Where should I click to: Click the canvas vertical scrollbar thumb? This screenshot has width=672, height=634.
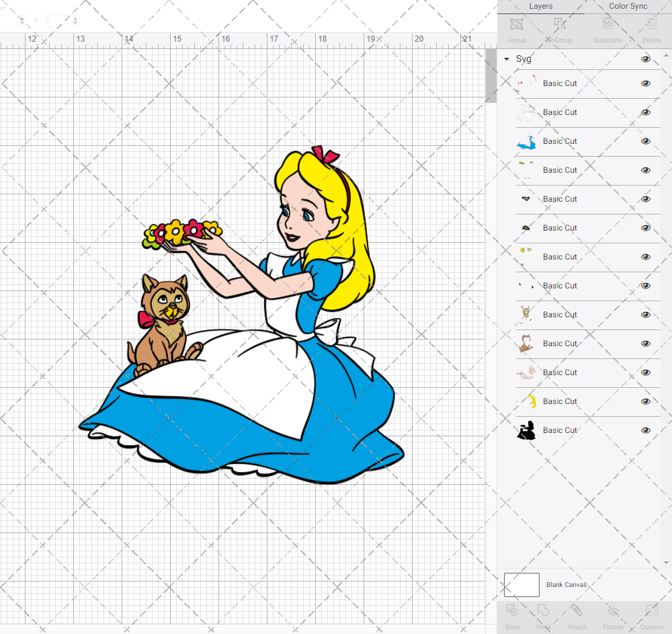pos(491,76)
